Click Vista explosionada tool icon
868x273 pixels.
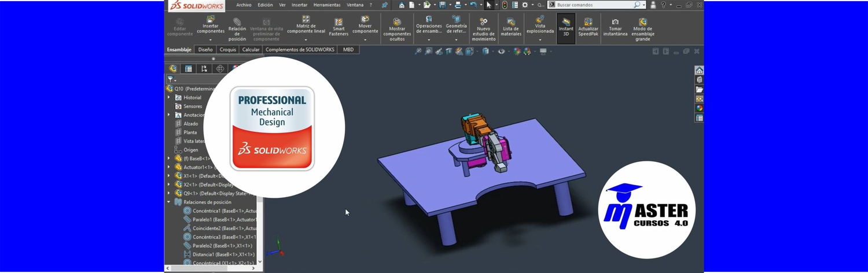point(540,19)
